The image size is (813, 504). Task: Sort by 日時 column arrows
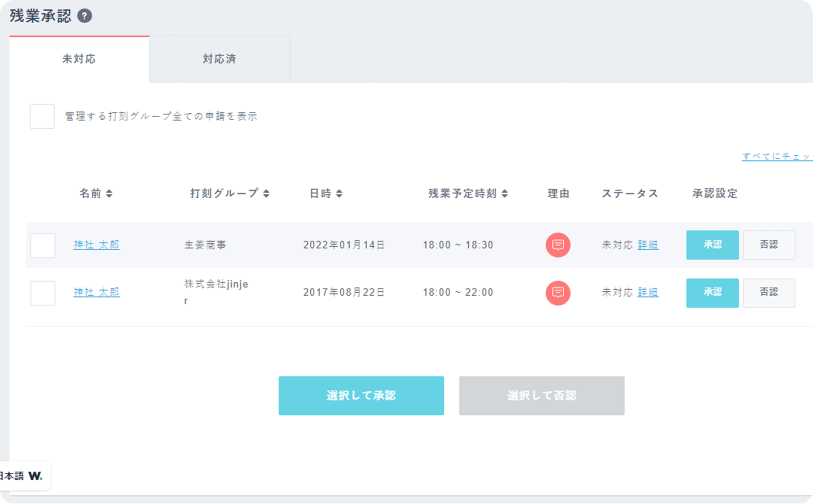(339, 194)
